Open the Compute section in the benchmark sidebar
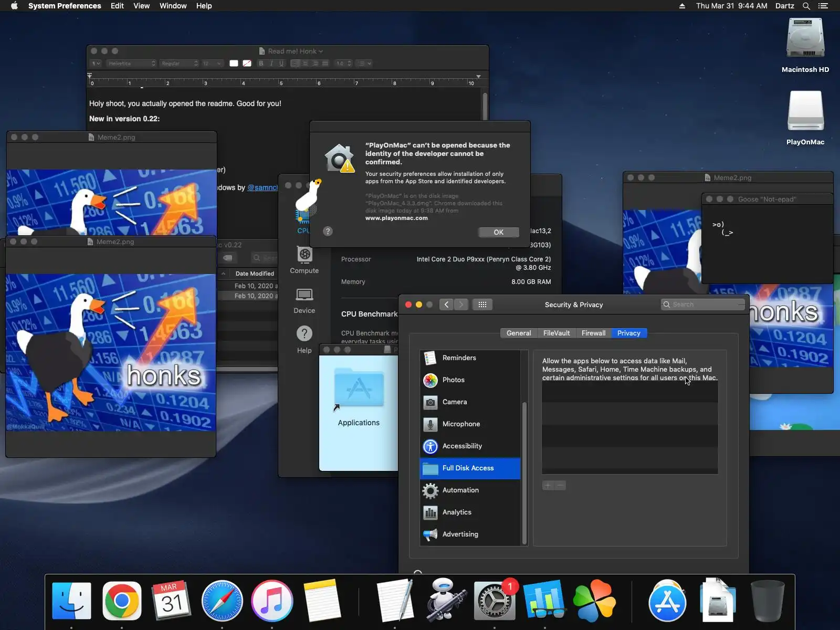The height and width of the screenshot is (630, 840). (304, 260)
